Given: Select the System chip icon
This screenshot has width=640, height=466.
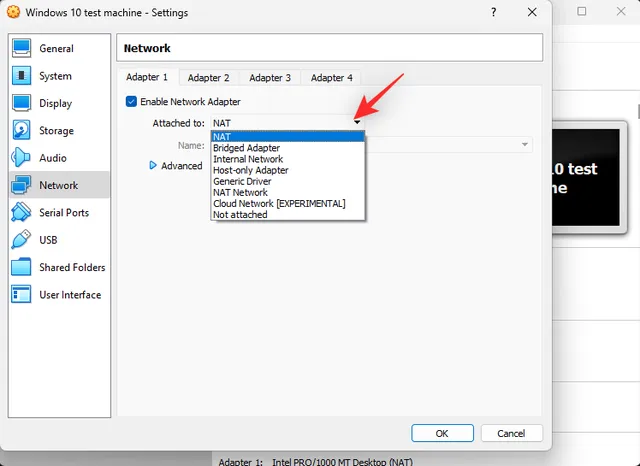Looking at the screenshot, I should pos(22,76).
